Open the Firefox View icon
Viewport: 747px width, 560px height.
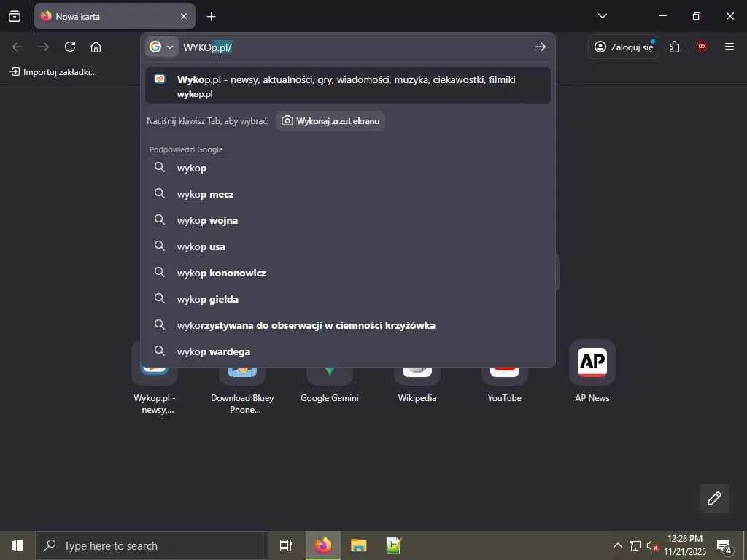point(15,16)
